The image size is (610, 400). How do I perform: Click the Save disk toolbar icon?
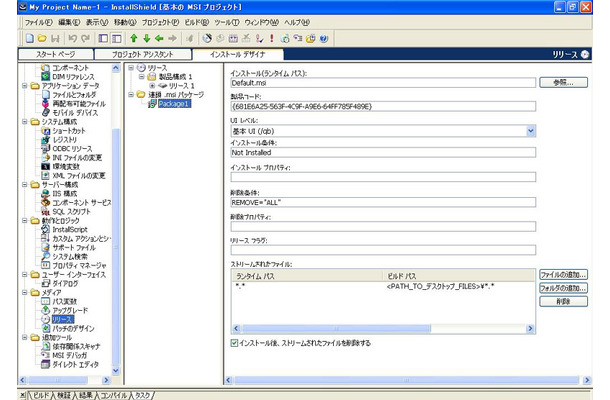click(x=56, y=39)
